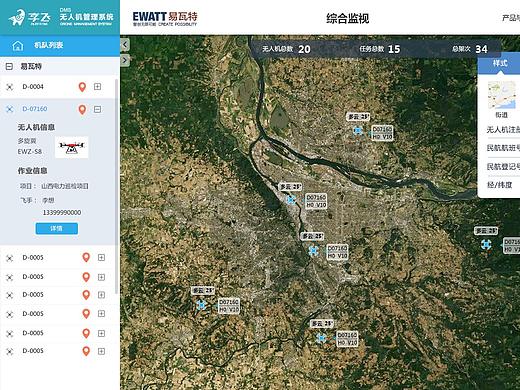The width and height of the screenshot is (520, 390).
Task: Click the 作业信息 heading
Action: coord(32,171)
